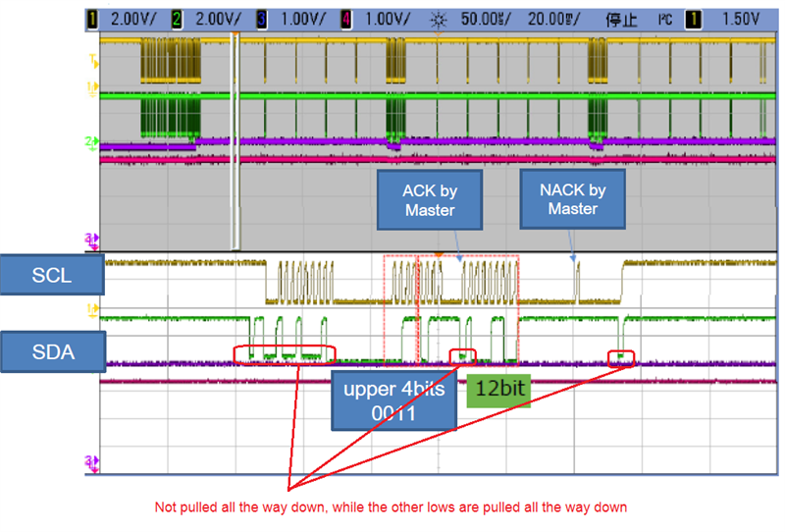Click the white zoom window selector in the overview

(x=235, y=140)
